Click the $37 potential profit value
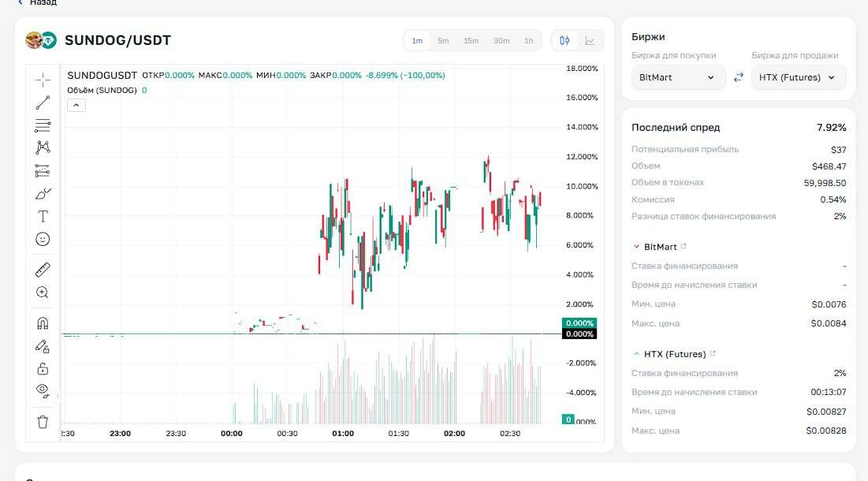Screen dimensions: 868x481 (x=839, y=150)
